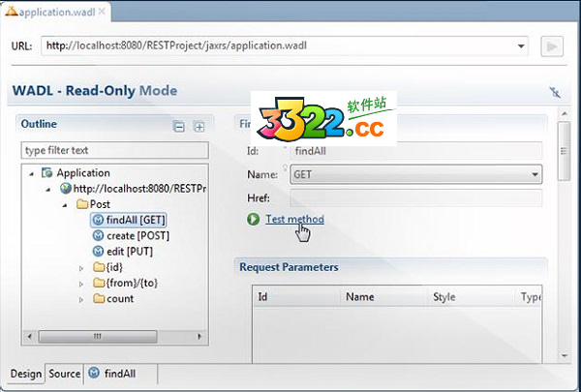Sort parameters by Id column header
The image size is (581, 392).
pyautogui.click(x=296, y=297)
